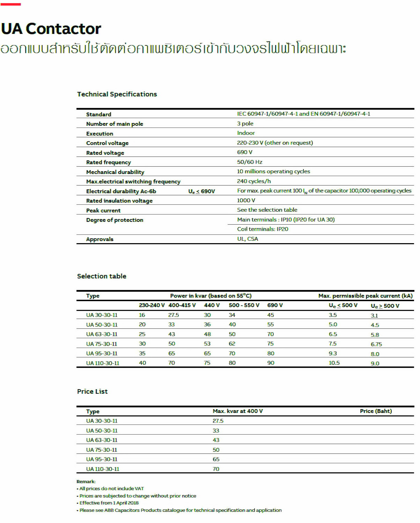
Task: Select peak current "10.5" for UA 110-30-11
Action: point(334,363)
